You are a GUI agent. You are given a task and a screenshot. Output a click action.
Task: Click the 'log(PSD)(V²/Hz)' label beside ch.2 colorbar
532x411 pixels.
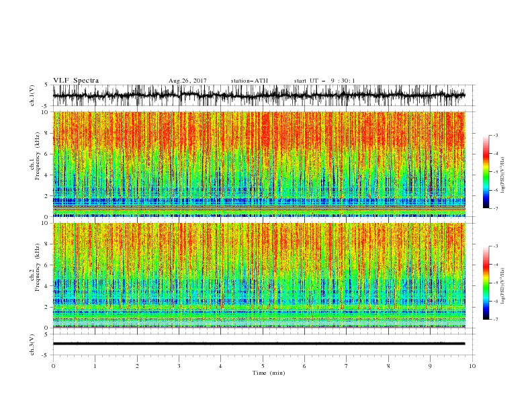pos(502,285)
